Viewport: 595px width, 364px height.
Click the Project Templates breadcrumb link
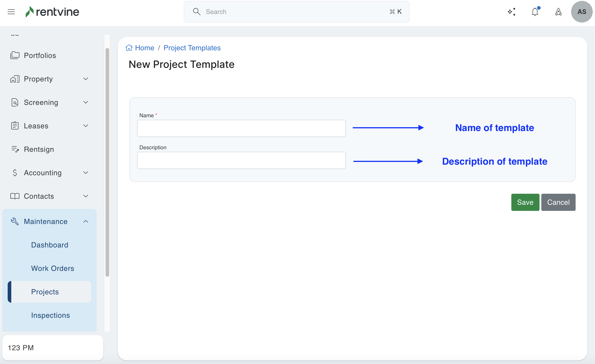(x=192, y=48)
